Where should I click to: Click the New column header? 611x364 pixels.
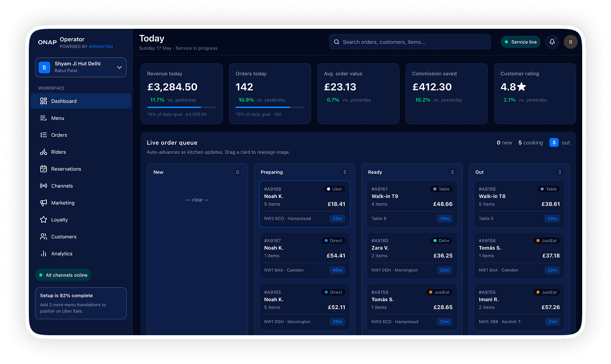click(x=158, y=172)
